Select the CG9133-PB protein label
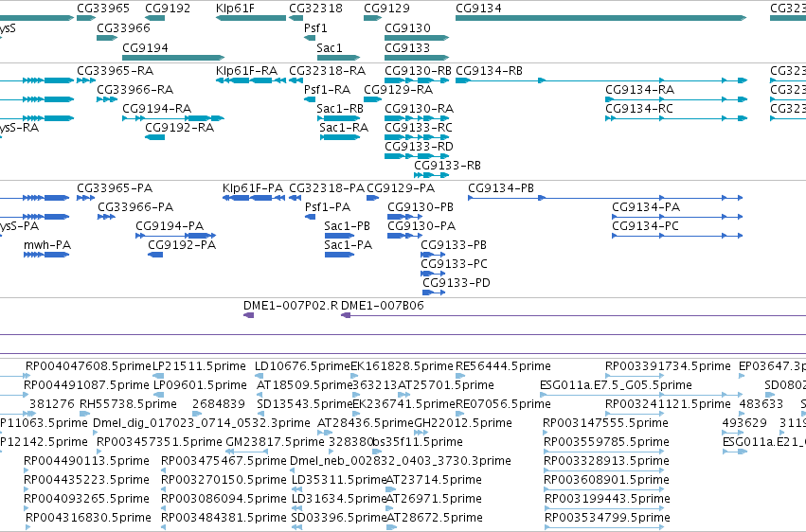The image size is (806, 532). pos(454,245)
